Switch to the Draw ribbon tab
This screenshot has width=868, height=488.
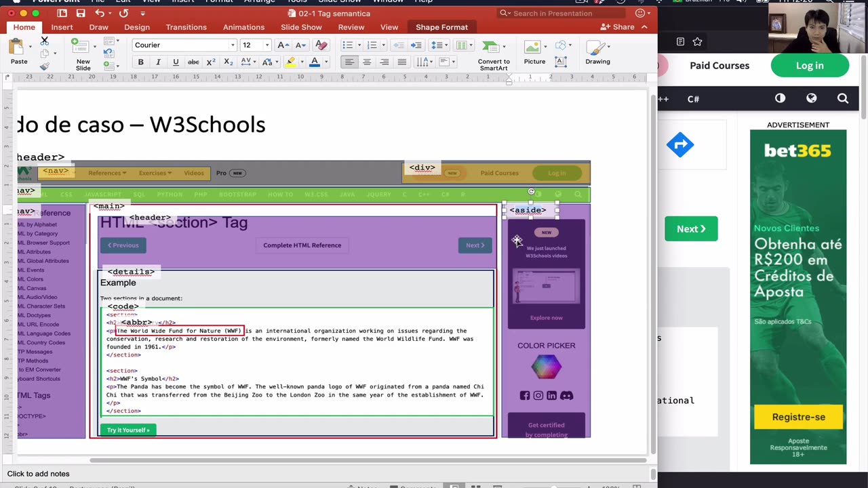pos(98,27)
